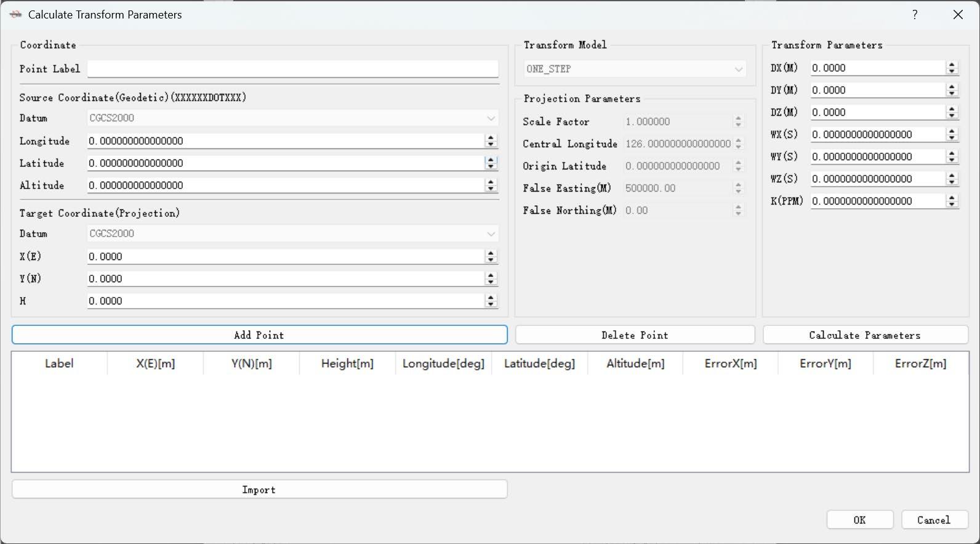Adjust the WX(S) spinner arrows
This screenshot has height=544, width=980.
pyautogui.click(x=952, y=134)
